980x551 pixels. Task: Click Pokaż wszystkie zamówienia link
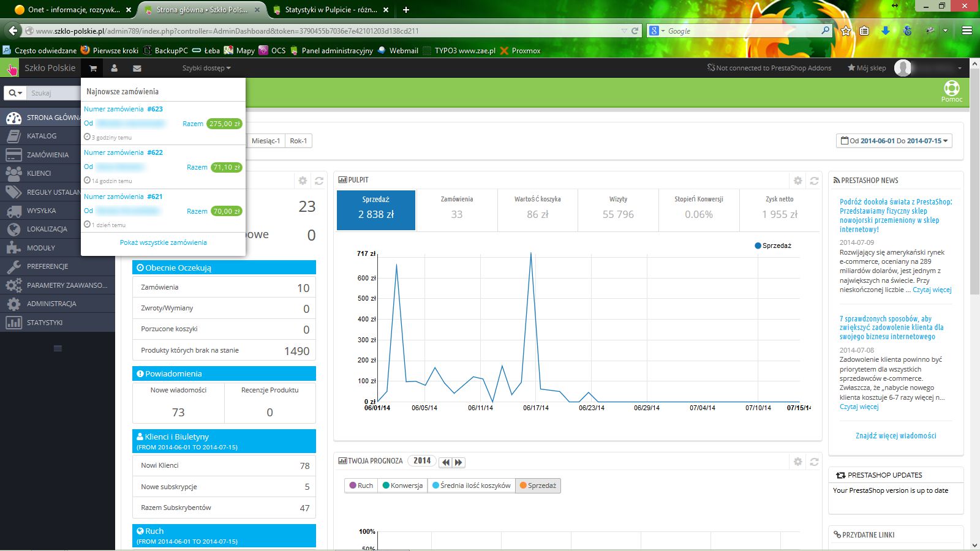tap(163, 242)
